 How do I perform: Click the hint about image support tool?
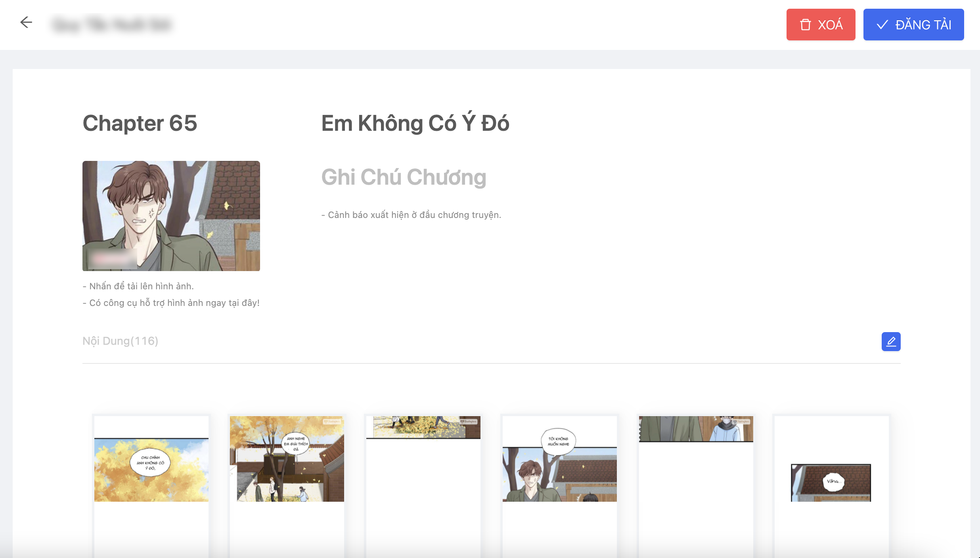tap(171, 303)
